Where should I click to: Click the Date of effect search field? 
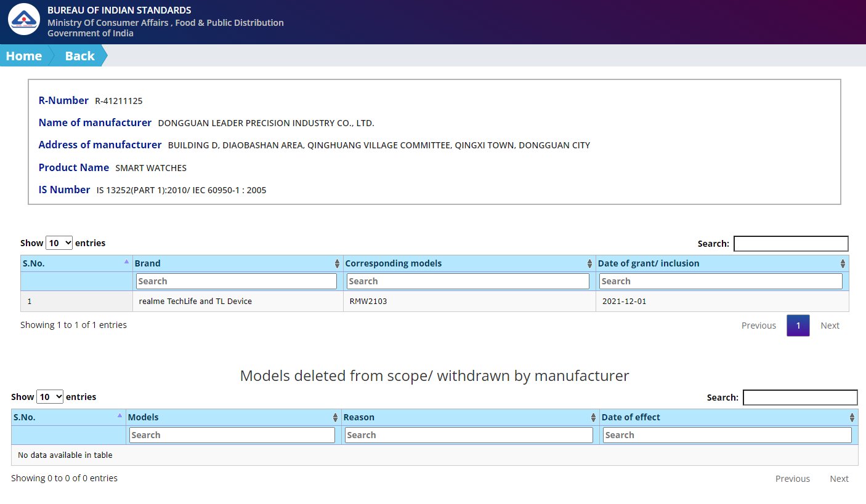point(727,435)
